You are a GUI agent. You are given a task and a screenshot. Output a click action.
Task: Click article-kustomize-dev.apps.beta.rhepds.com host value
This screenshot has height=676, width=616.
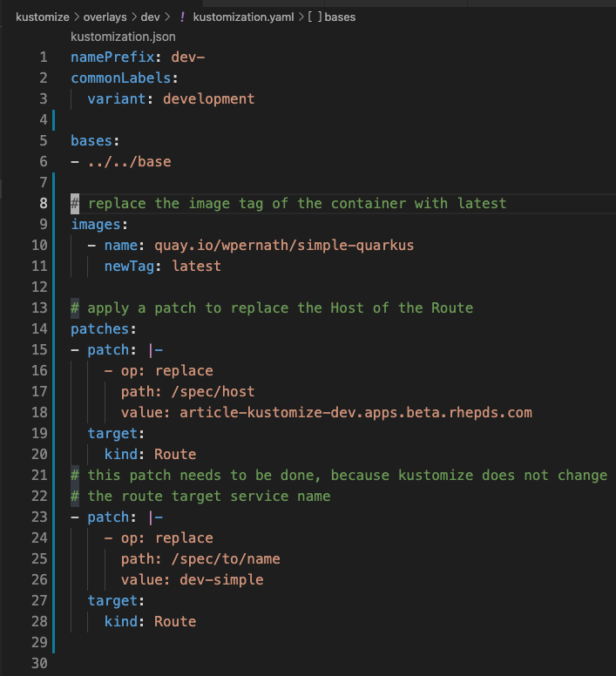(x=355, y=413)
